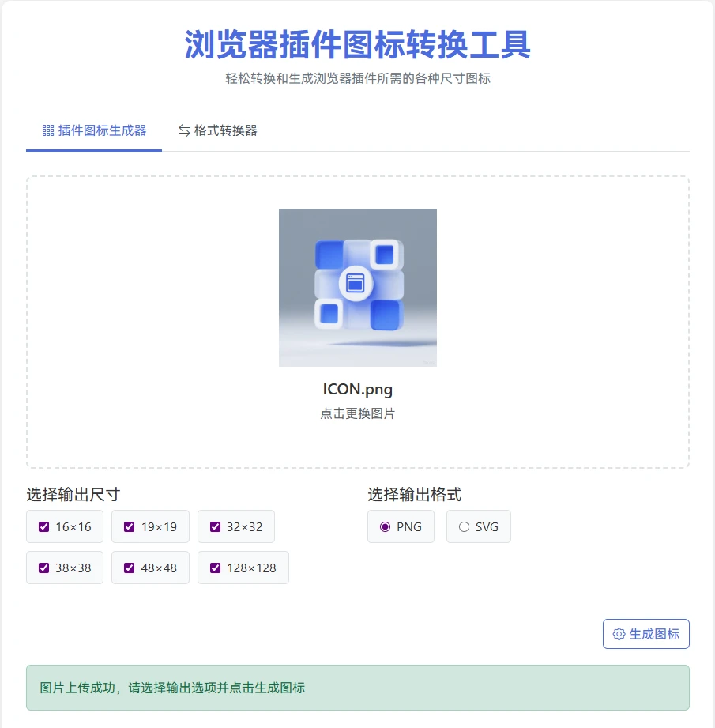The image size is (715, 728).
Task: Click the ICON.png filename label
Action: [357, 389]
